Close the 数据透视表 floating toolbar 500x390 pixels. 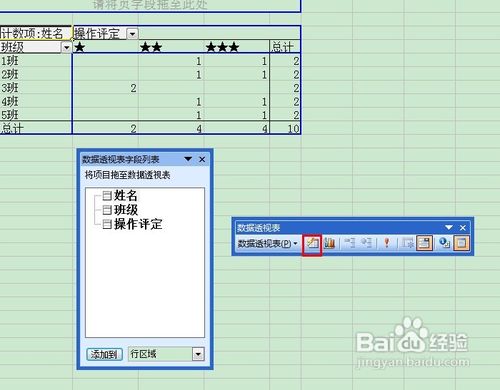463,228
